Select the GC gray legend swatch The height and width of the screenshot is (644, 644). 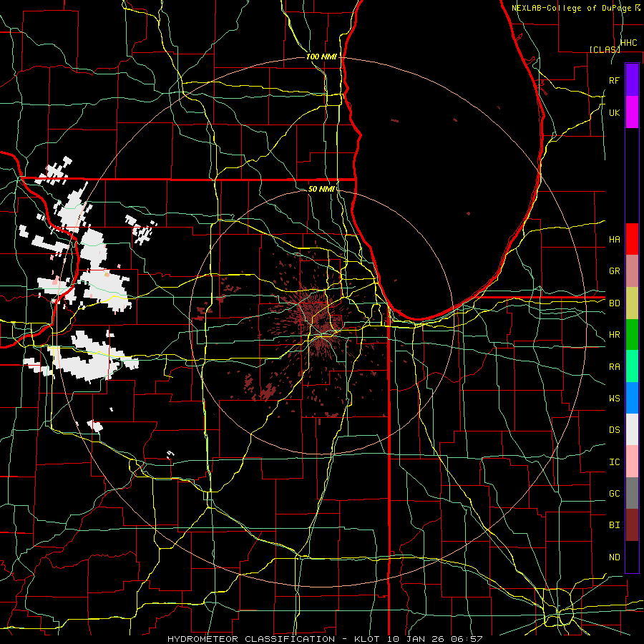[632, 493]
